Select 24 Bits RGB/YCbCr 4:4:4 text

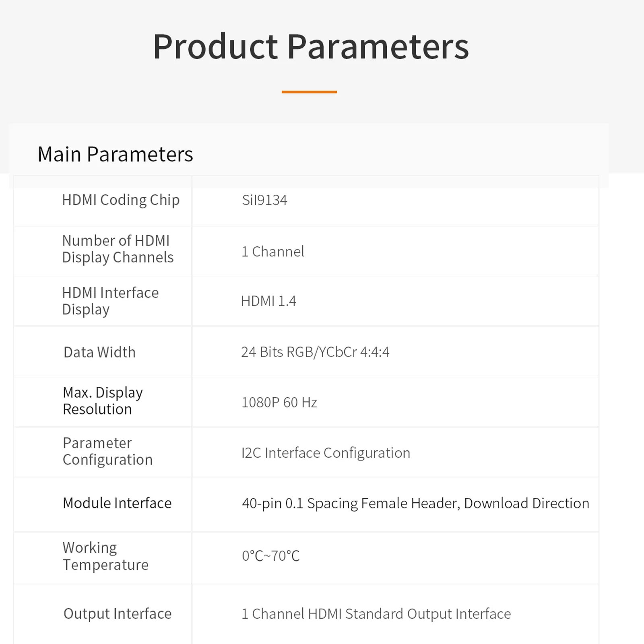tap(315, 352)
